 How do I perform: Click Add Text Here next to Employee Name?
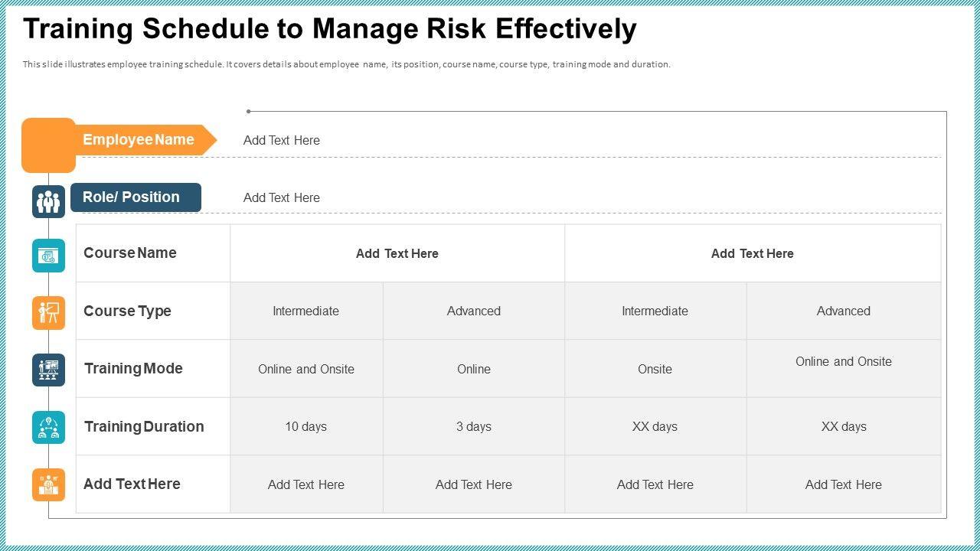(282, 141)
